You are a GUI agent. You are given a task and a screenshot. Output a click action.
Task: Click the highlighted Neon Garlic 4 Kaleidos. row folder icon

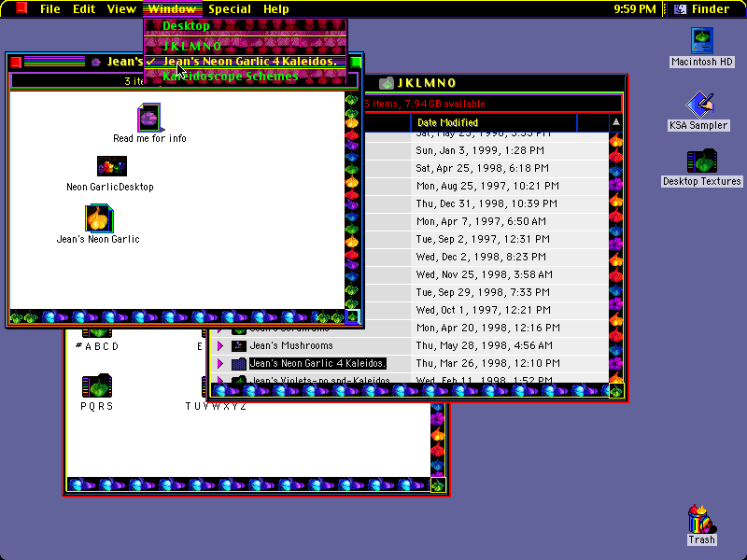pyautogui.click(x=239, y=364)
